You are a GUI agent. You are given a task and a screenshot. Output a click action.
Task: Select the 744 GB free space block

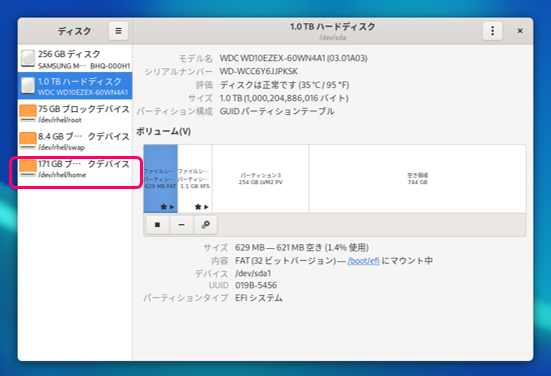pos(417,179)
